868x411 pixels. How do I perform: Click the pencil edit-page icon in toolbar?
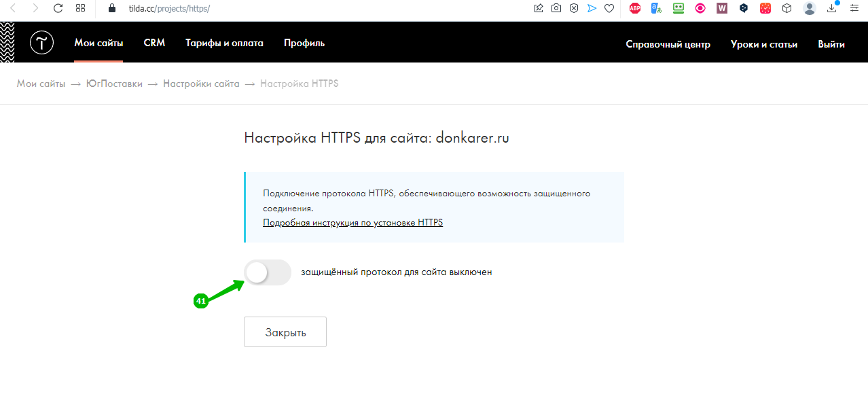(539, 8)
